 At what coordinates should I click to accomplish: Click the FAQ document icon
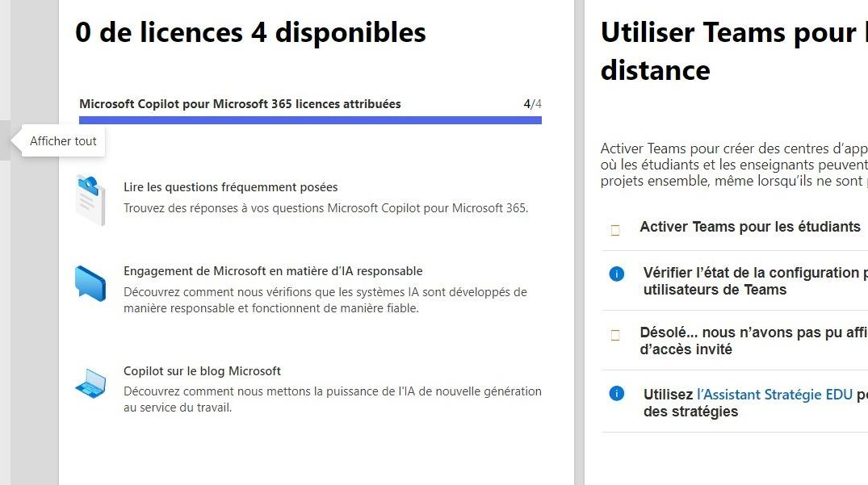(90, 199)
